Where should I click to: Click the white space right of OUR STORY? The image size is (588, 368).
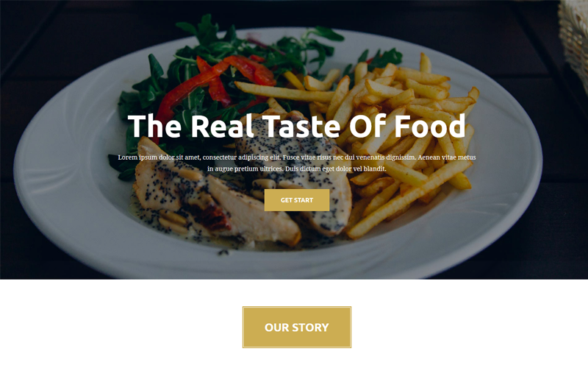click(x=470, y=327)
